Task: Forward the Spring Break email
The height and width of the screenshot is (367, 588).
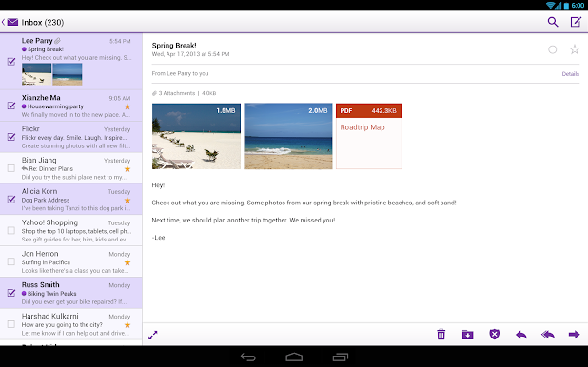Action: point(574,335)
